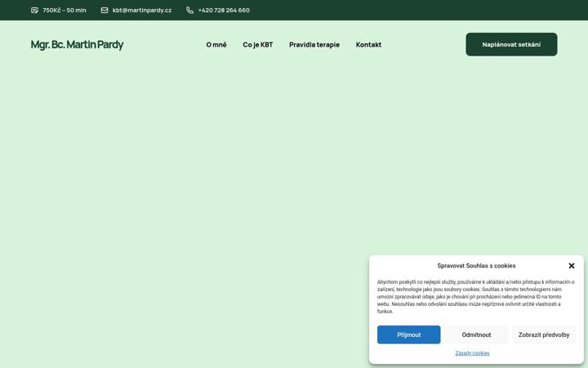Click the Mgr. Bc. Martin Pardy logo
This screenshot has width=588, height=368.
77,44
